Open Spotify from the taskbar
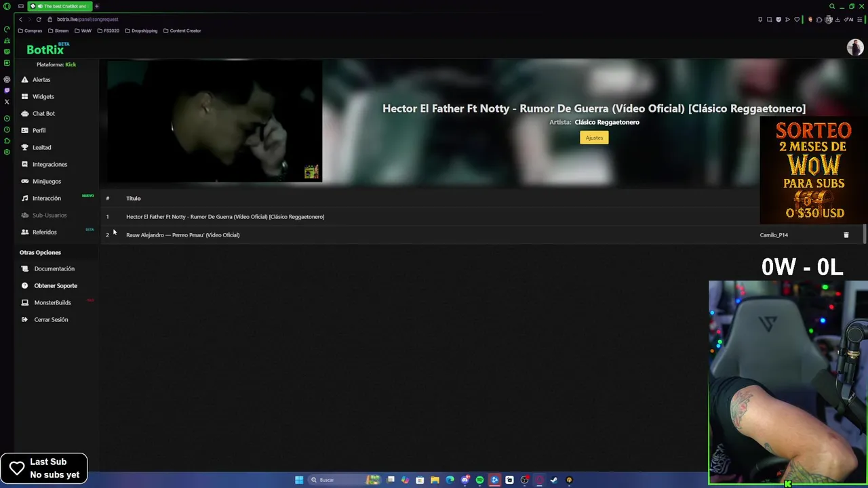The height and width of the screenshot is (488, 868). 479,480
